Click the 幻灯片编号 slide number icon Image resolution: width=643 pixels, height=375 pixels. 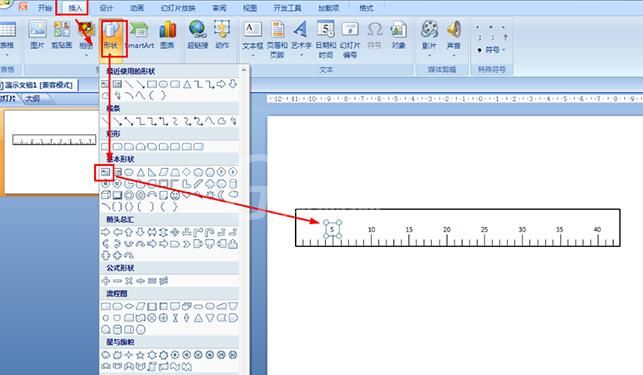coord(350,39)
